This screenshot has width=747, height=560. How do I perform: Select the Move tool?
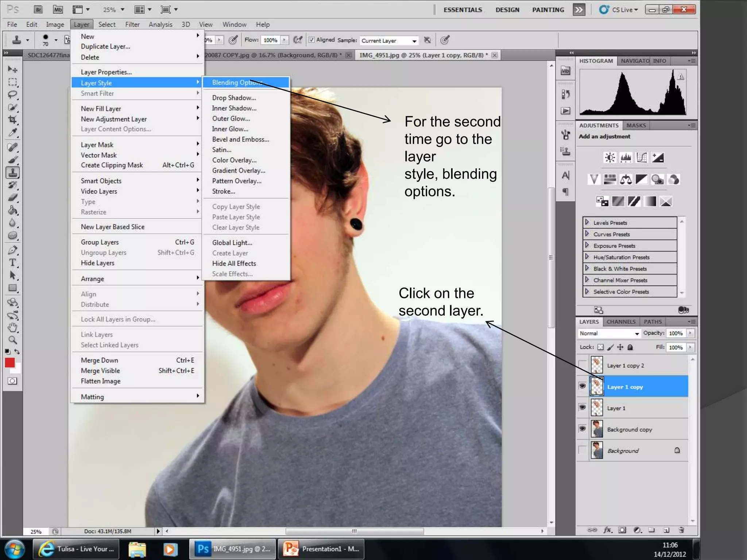[x=12, y=69]
